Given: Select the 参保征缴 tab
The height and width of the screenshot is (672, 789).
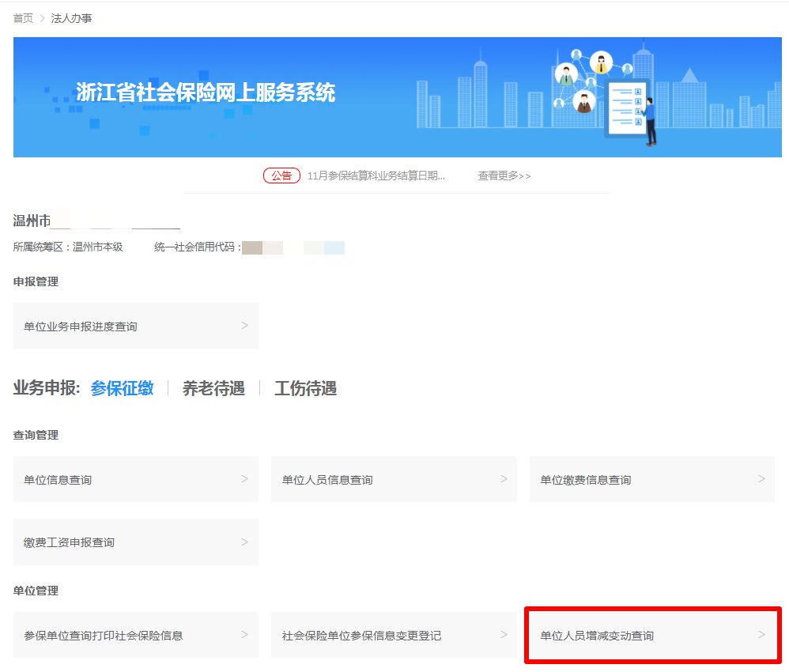Looking at the screenshot, I should pos(122,388).
